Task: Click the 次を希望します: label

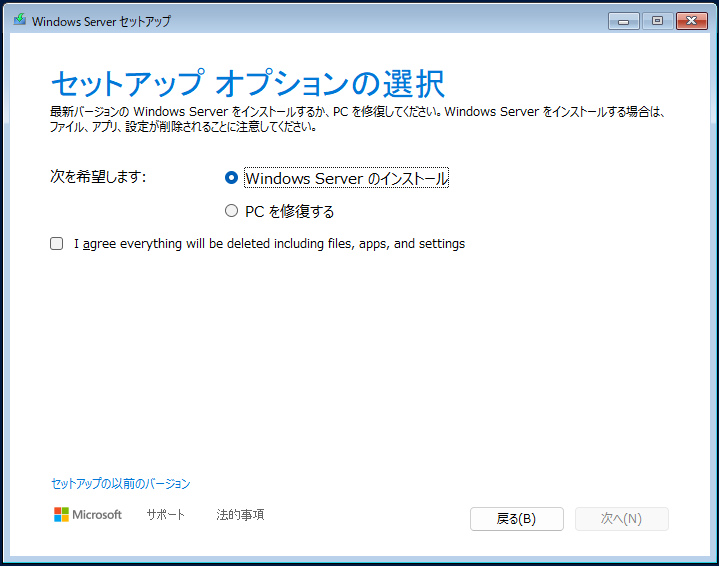Action: [98, 176]
